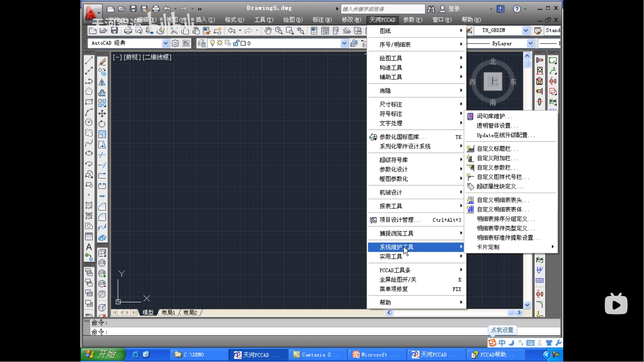
Task: Toggle the IME soft keyboard icon
Action: 530,343
